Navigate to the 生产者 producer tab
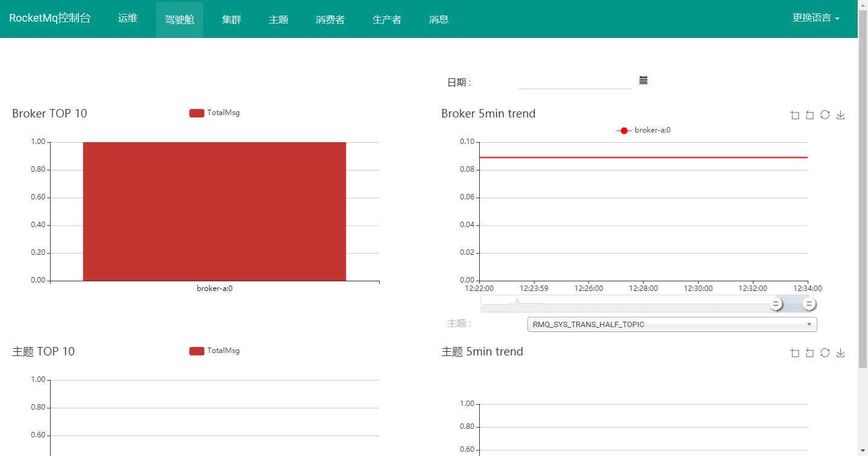Viewport: 868px width, 456px height. (387, 19)
